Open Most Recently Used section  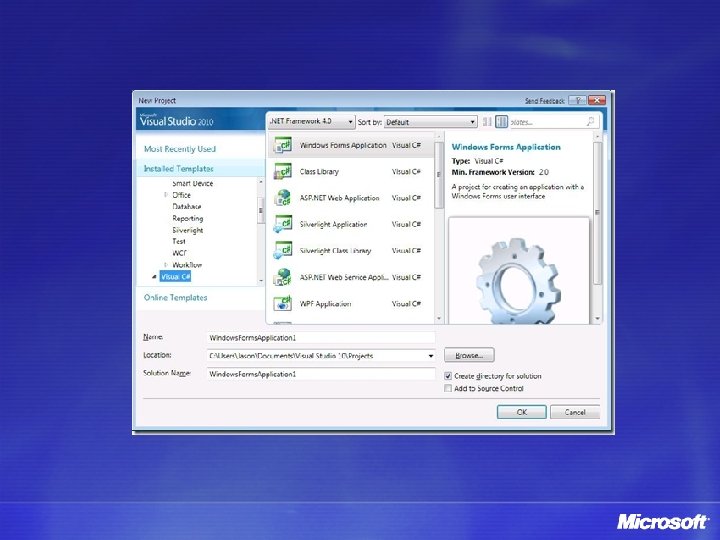click(x=180, y=149)
